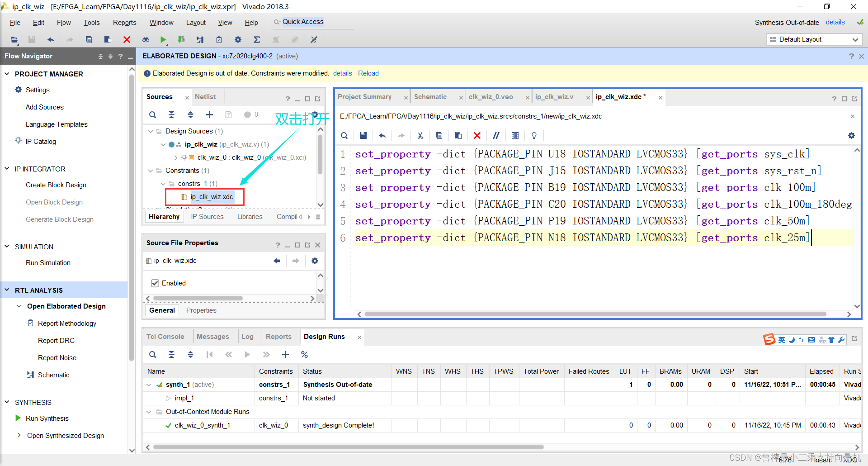Toggle the Enabled checkbox
This screenshot has height=466, width=868.
[x=155, y=283]
